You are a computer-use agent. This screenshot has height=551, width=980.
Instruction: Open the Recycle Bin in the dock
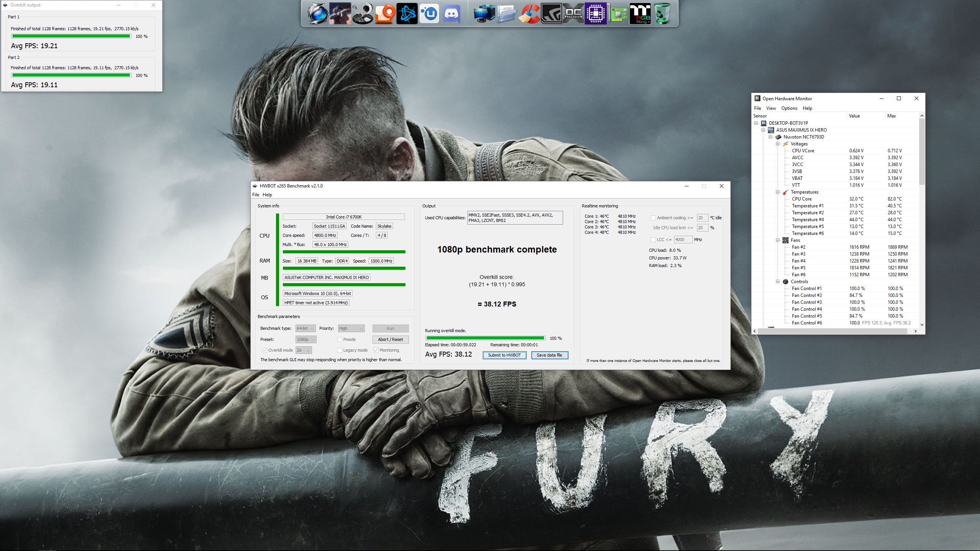[x=663, y=14]
